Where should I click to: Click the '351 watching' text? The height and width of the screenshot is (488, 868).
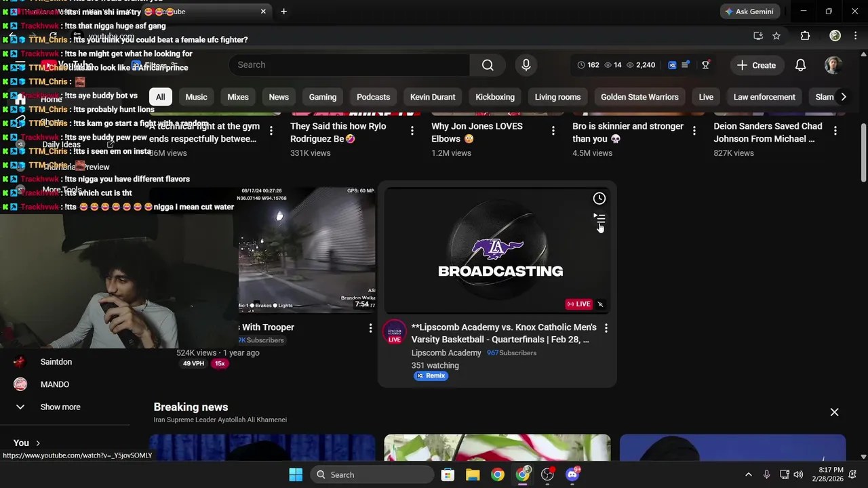[x=435, y=365]
